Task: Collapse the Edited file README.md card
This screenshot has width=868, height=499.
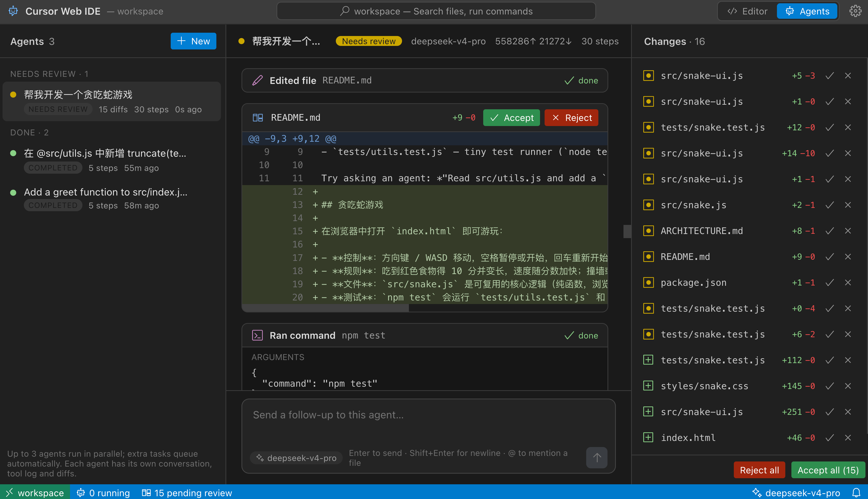Action: click(425, 80)
